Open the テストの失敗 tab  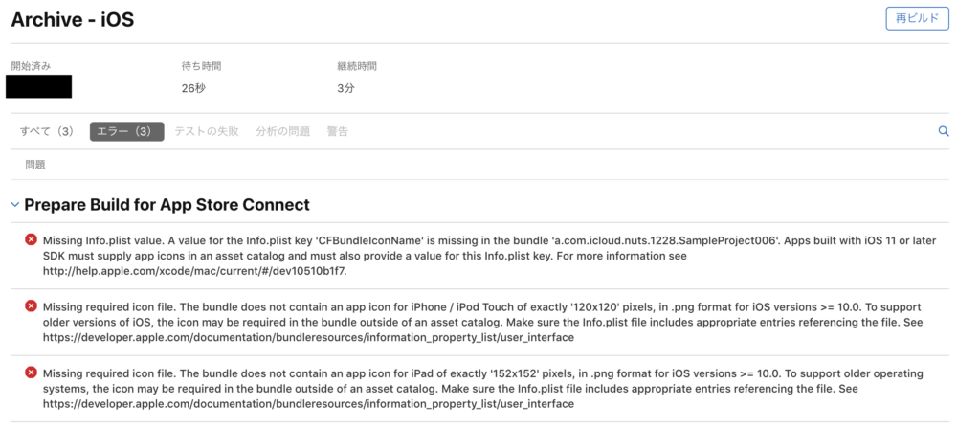[x=207, y=131]
